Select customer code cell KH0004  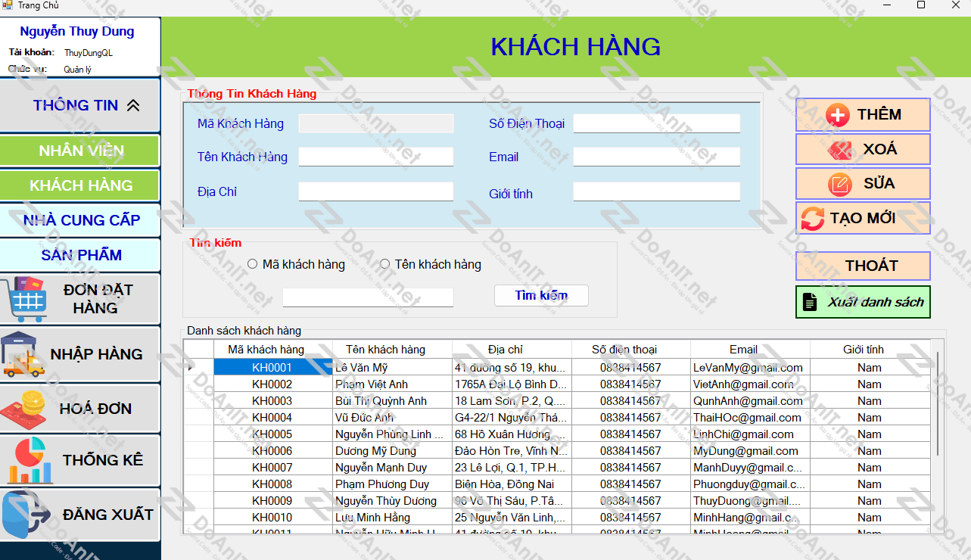(273, 418)
